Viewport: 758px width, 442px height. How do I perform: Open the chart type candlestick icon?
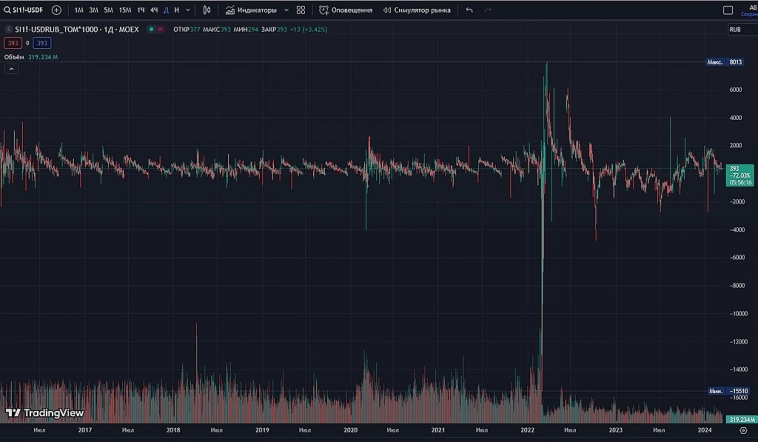(207, 10)
